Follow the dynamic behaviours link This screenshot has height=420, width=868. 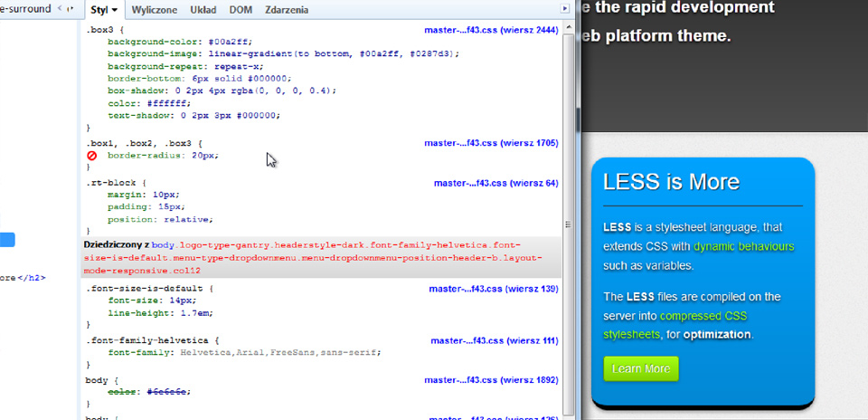(x=743, y=246)
